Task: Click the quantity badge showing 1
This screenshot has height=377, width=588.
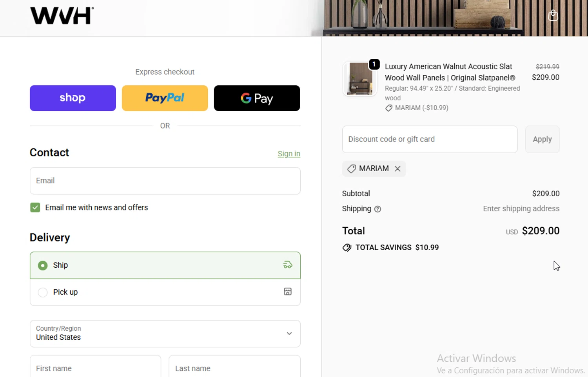Action: 374,64
